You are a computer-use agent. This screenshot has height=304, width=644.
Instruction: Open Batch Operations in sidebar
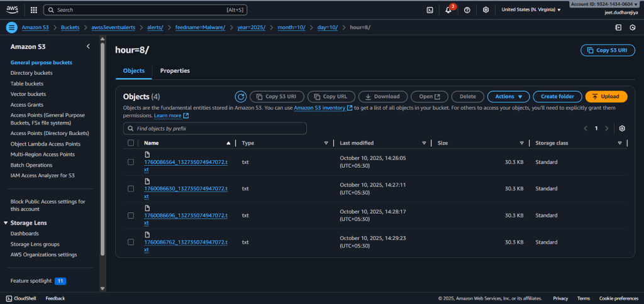click(31, 165)
